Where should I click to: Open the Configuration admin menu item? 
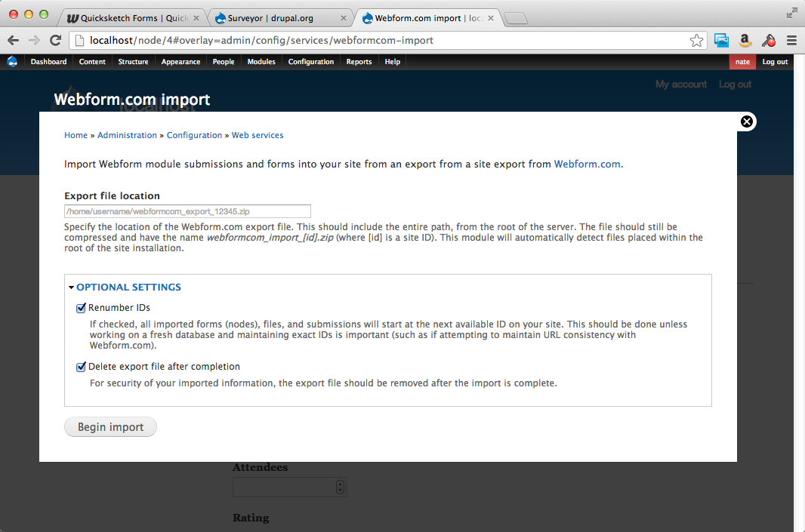tap(311, 62)
